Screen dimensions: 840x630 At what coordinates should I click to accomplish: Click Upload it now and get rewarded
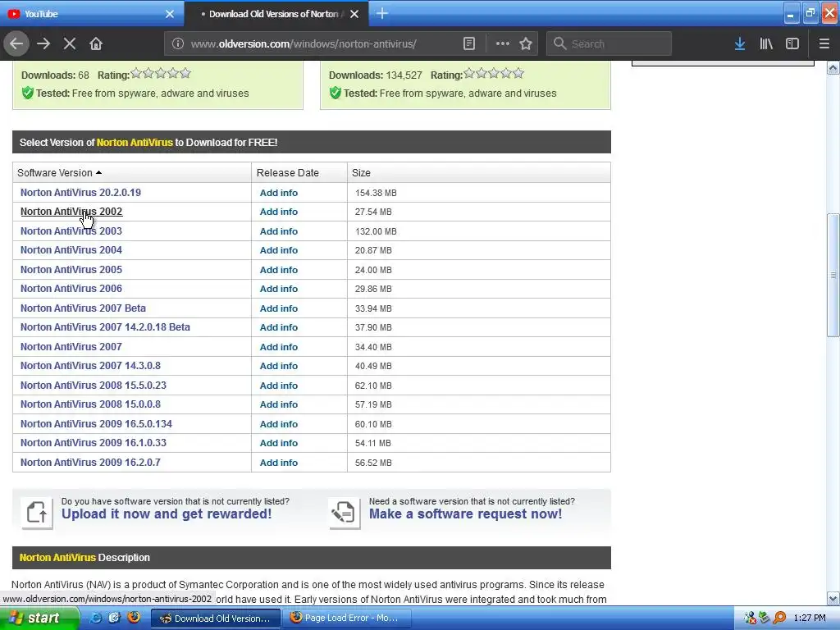(x=166, y=514)
